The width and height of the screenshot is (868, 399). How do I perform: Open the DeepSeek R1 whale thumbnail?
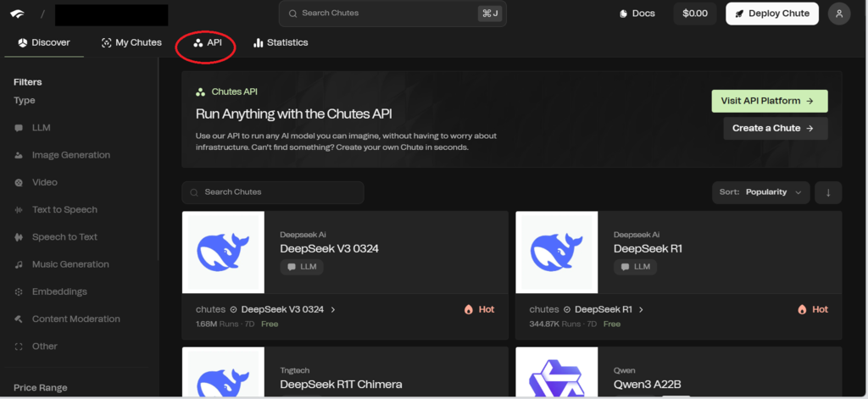pyautogui.click(x=557, y=252)
